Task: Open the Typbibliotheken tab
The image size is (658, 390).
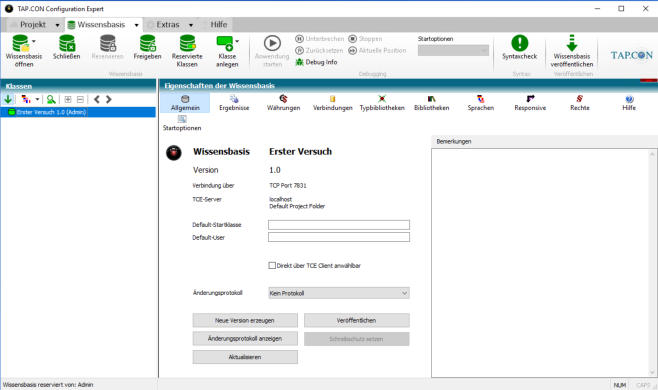Action: tap(382, 103)
